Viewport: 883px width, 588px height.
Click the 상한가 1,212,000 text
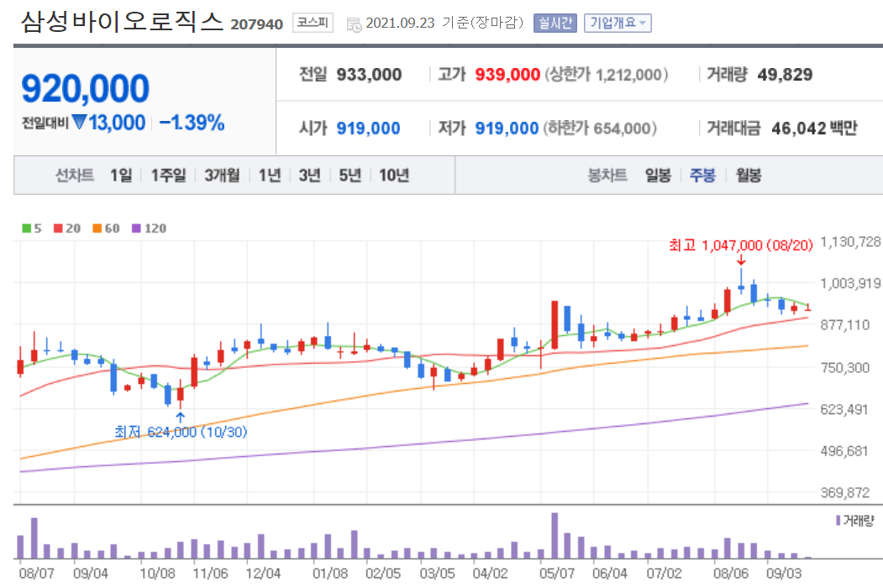606,75
